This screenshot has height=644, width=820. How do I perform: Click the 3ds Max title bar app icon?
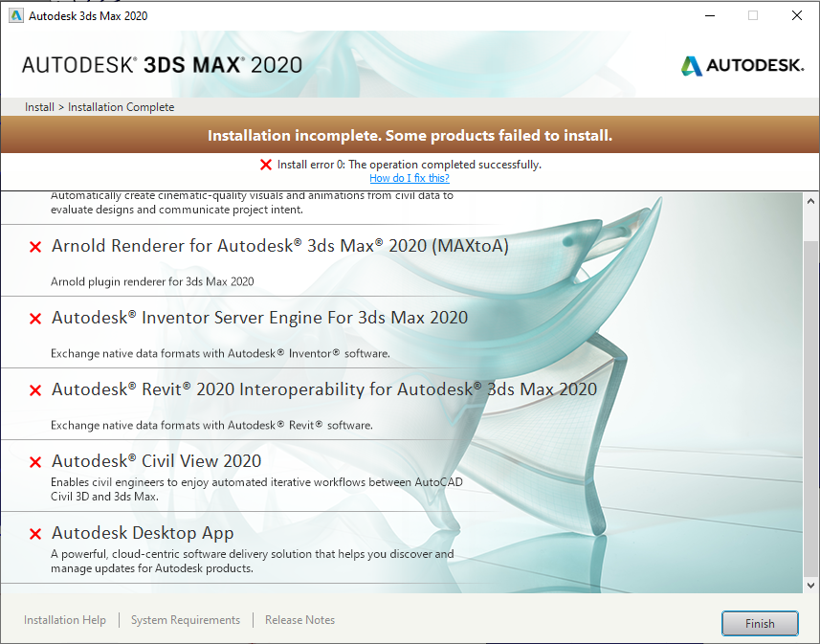tap(16, 15)
